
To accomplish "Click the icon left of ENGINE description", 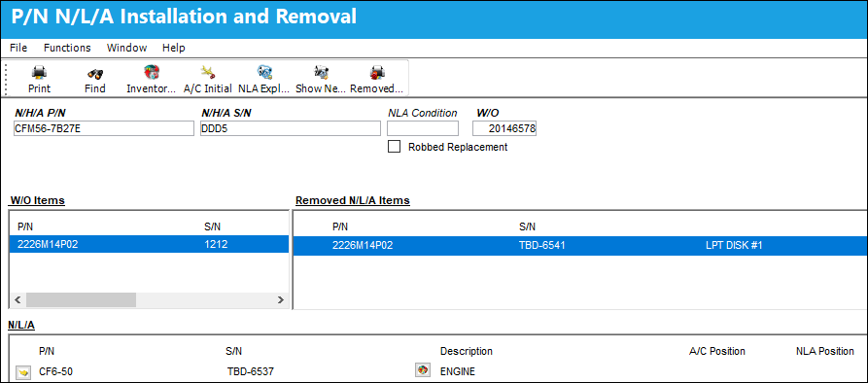I will pos(423,370).
